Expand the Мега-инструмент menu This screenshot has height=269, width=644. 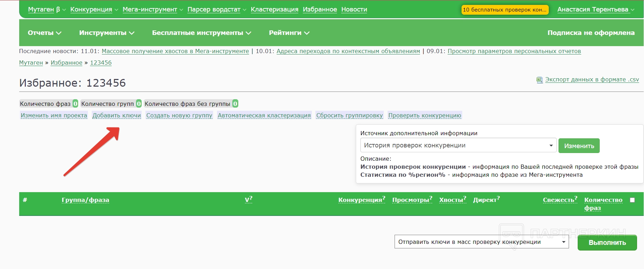(153, 9)
